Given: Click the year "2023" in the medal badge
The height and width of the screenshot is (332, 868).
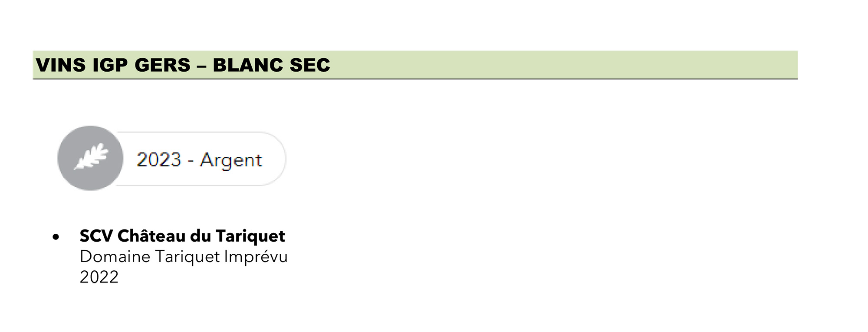Looking at the screenshot, I should [x=159, y=159].
